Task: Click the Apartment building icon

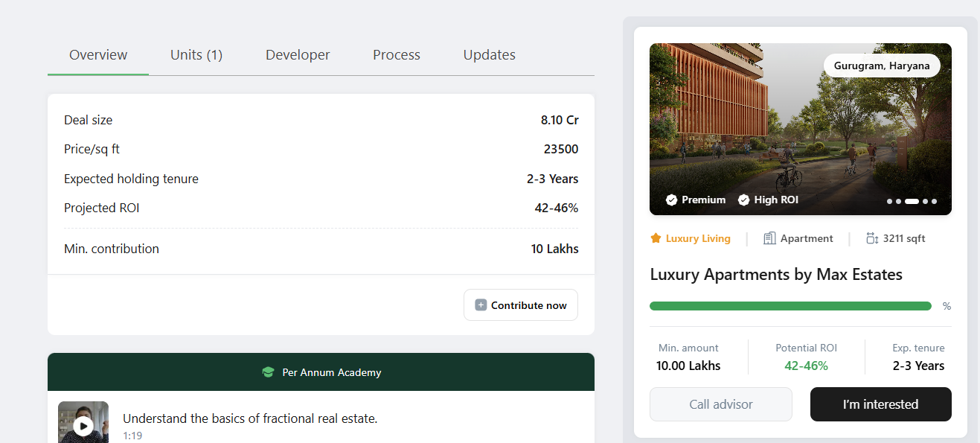Action: pos(769,238)
